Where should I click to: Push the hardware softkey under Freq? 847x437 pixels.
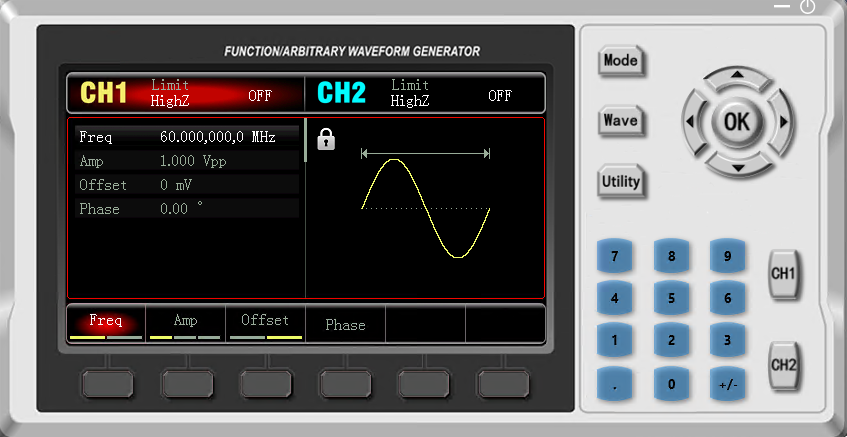107,384
